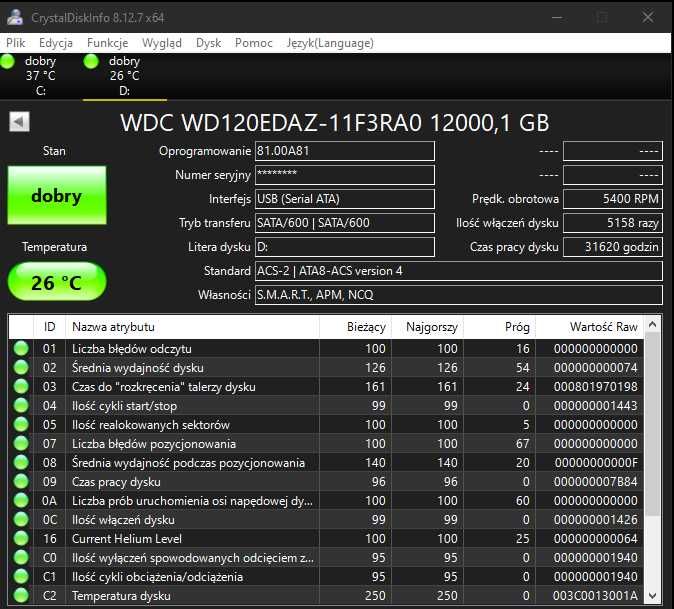This screenshot has width=674, height=609.
Task: Click status dot of attribute 04 row
Action: click(x=21, y=405)
